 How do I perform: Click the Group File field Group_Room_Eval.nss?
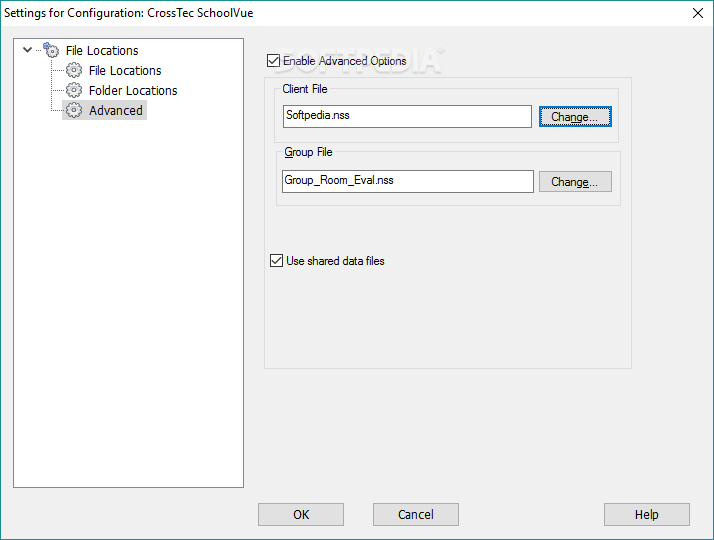[x=408, y=181]
